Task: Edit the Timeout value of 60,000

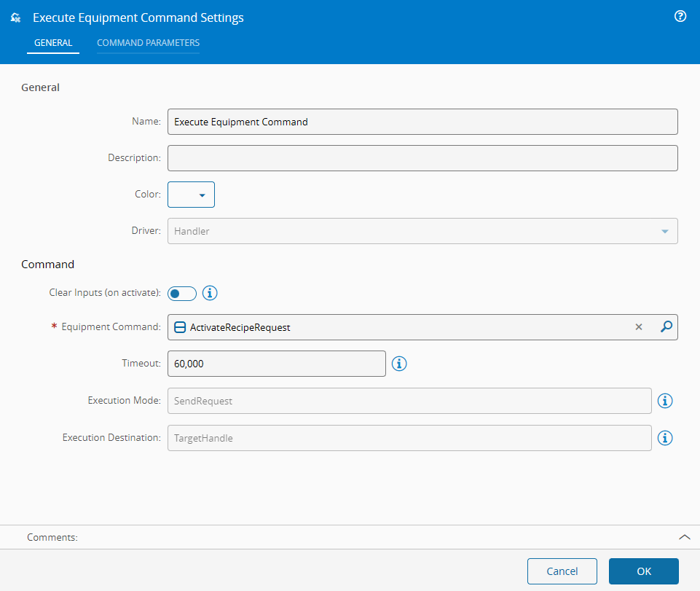Action: coord(277,363)
